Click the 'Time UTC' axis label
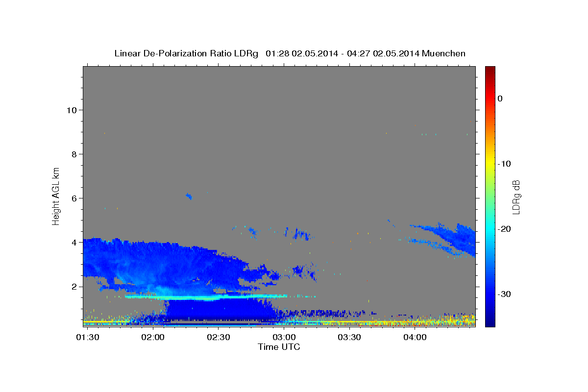The height and width of the screenshot is (392, 588). click(279, 347)
